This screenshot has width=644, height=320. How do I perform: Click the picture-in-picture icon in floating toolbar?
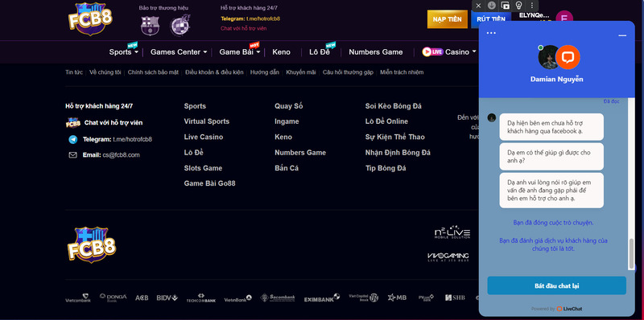tap(506, 6)
